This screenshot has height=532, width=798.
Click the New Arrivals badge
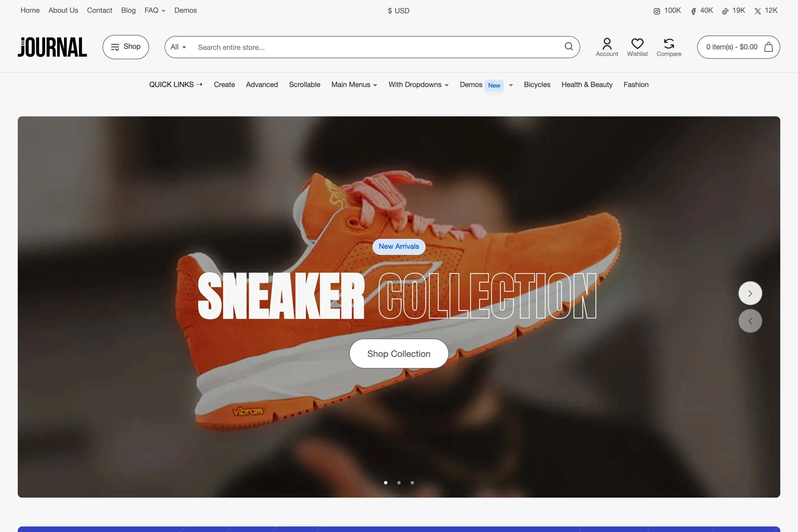pyautogui.click(x=399, y=247)
